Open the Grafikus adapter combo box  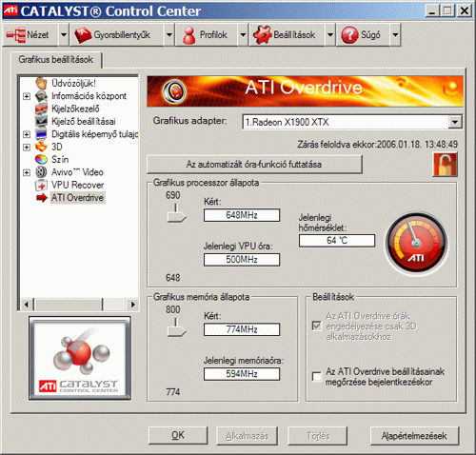pyautogui.click(x=352, y=122)
